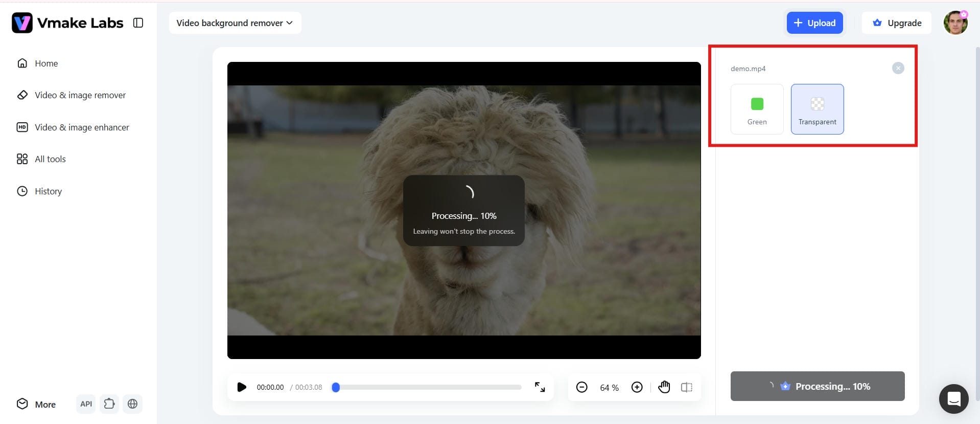
Task: Enter fullscreen preview mode
Action: coord(540,387)
